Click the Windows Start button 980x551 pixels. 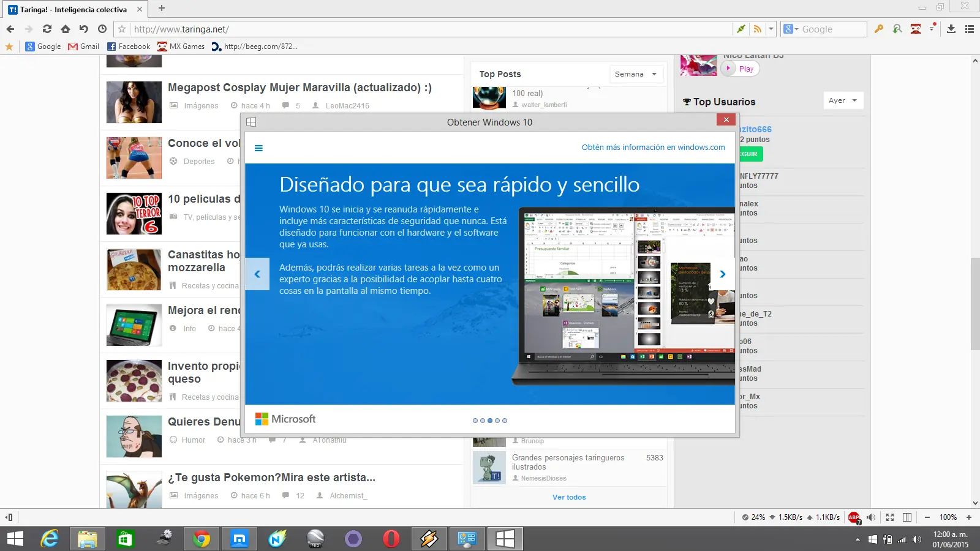[15, 539]
